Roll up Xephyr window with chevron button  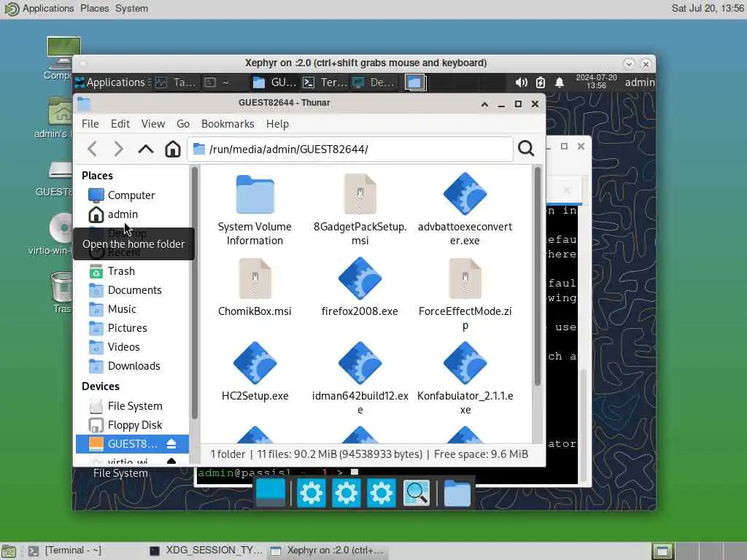[629, 63]
